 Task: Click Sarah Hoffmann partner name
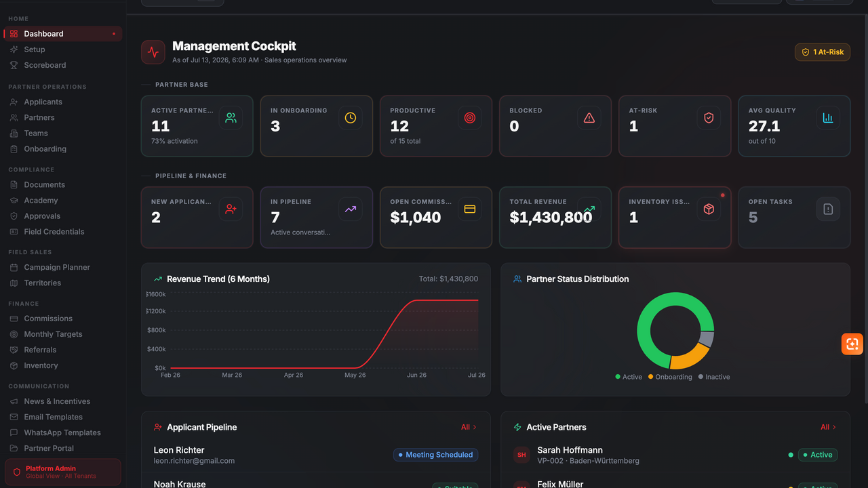click(570, 450)
